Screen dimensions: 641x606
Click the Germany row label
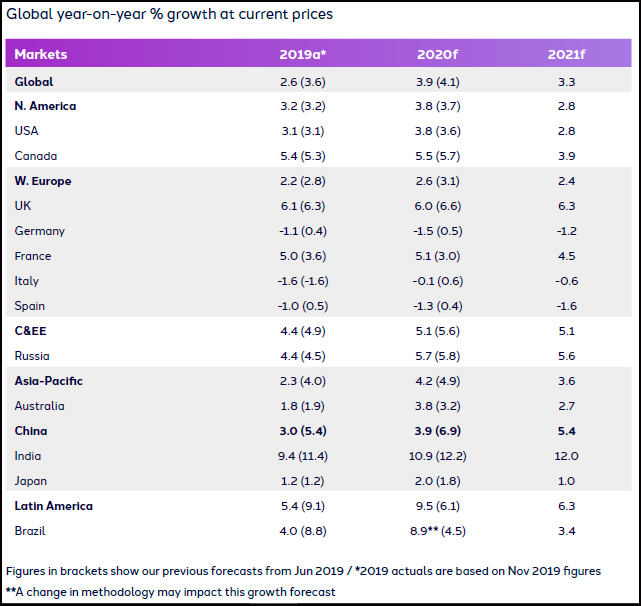pyautogui.click(x=40, y=231)
